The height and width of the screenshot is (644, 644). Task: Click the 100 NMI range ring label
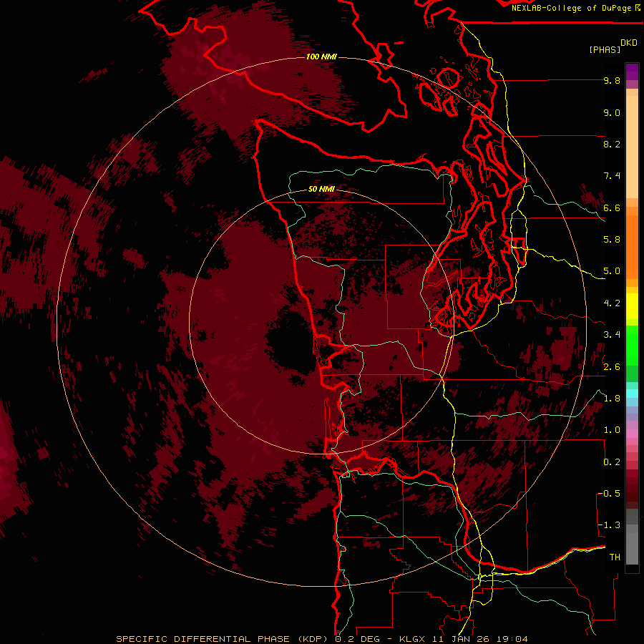tap(321, 57)
